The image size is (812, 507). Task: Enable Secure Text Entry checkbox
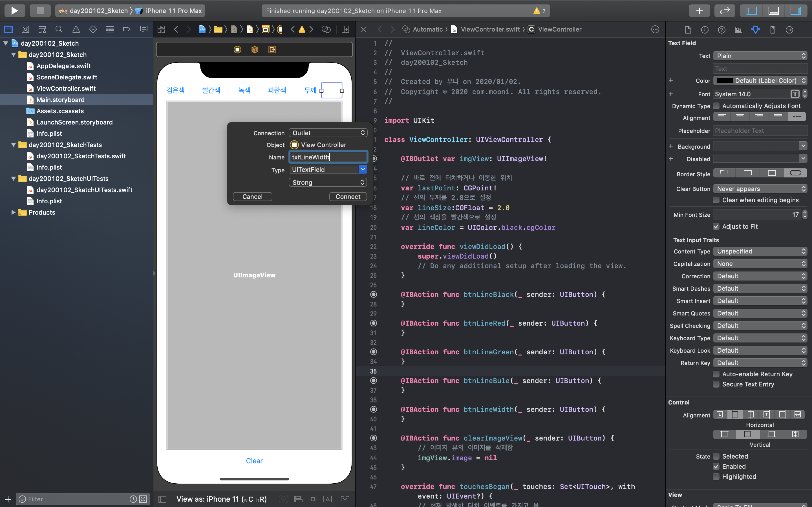click(x=716, y=384)
